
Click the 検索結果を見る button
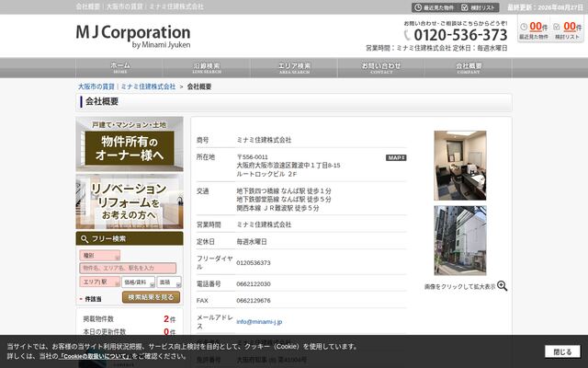[151, 297]
